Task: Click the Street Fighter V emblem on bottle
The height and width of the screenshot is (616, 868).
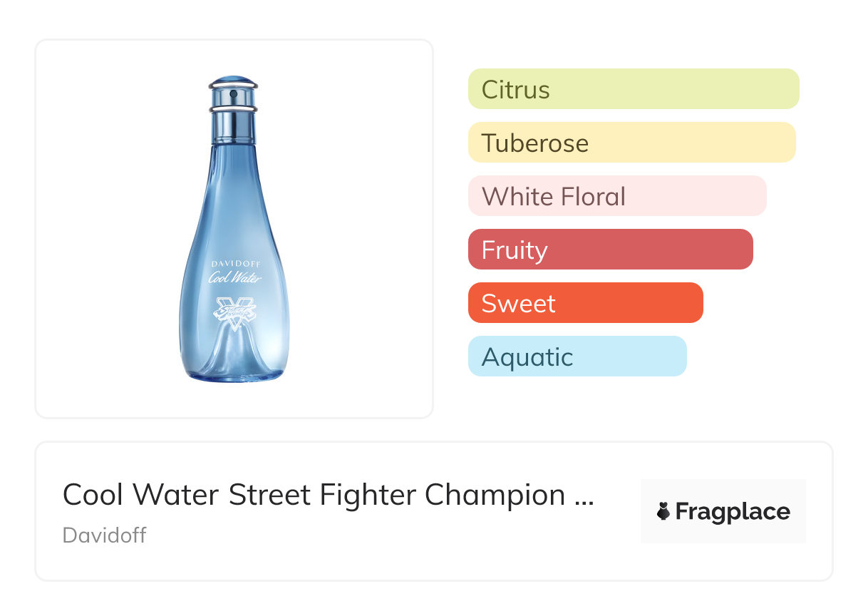Action: 234,312
